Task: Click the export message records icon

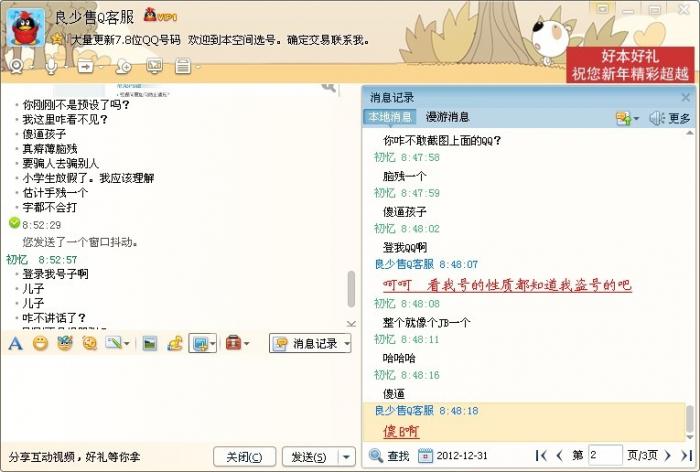Action: pos(623,118)
